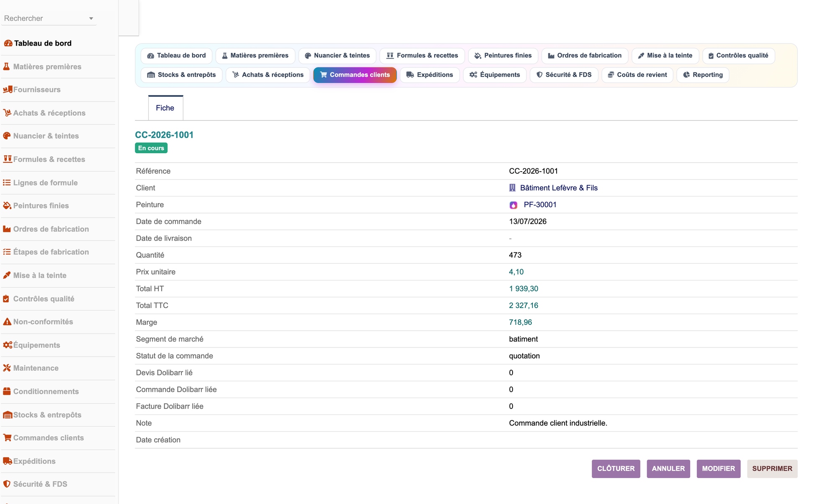Open Sécurité & FDS in top navigation

(x=564, y=75)
